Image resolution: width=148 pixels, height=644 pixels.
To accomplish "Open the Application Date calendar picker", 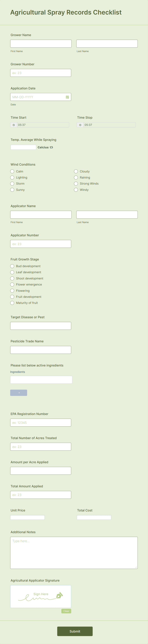I will [x=67, y=97].
